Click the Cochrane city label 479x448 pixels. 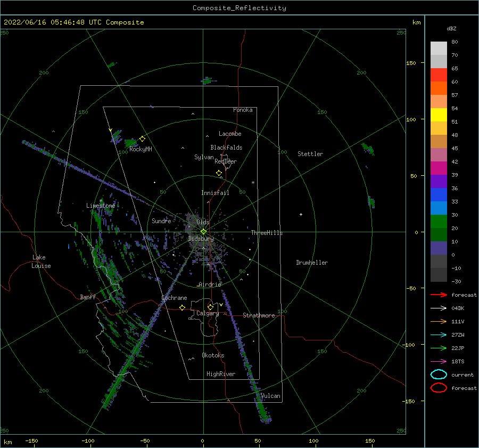pos(174,298)
